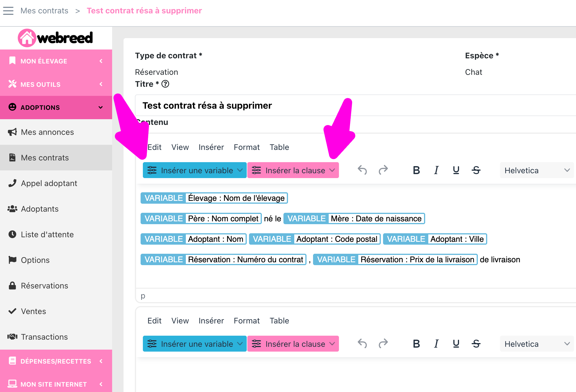
Task: Click the Mes contrats breadcrumb link
Action: (44, 11)
